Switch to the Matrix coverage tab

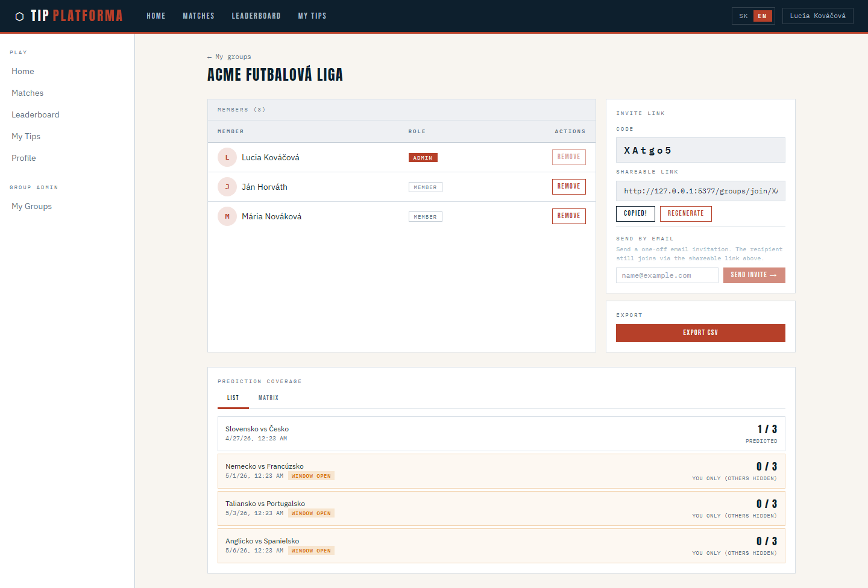(268, 398)
